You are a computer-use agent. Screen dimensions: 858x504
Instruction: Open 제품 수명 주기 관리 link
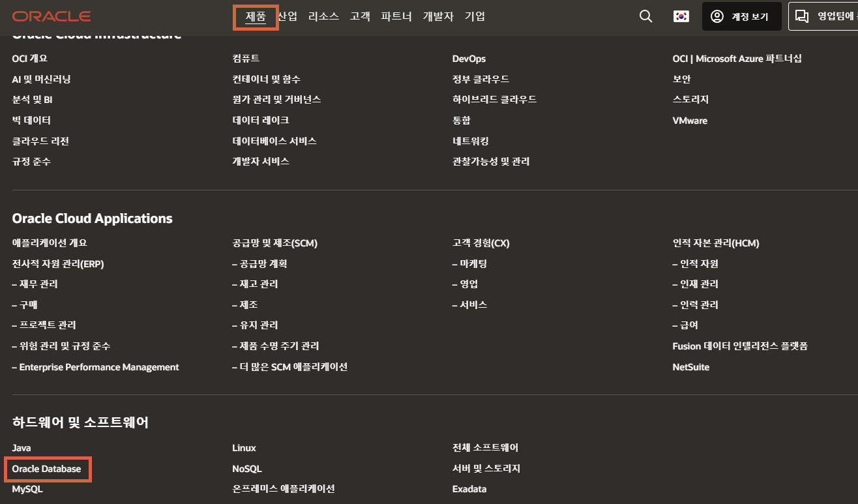click(x=276, y=346)
